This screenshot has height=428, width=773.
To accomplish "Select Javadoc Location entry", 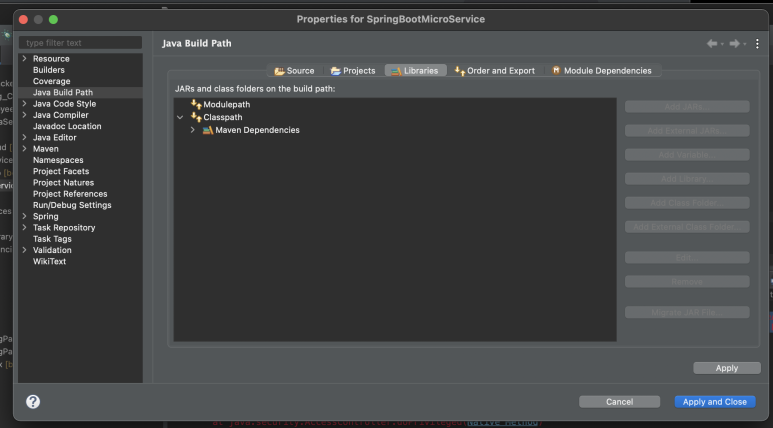I will (67, 126).
